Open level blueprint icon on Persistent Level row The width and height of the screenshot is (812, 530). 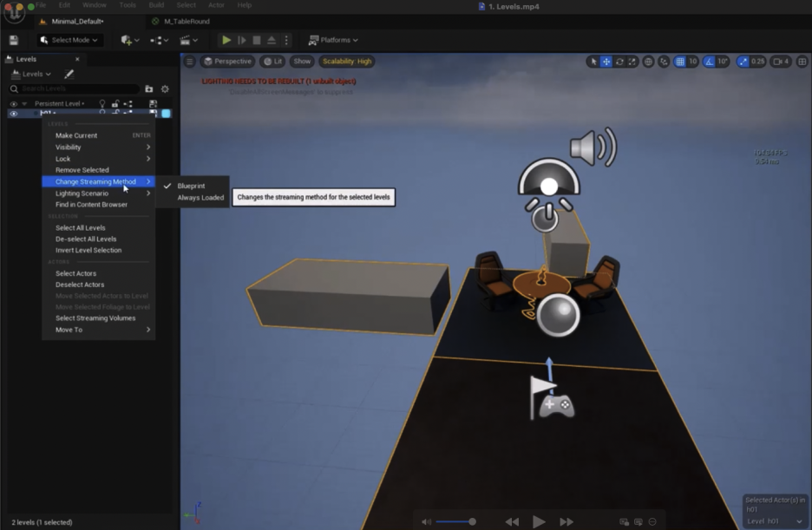pos(128,103)
